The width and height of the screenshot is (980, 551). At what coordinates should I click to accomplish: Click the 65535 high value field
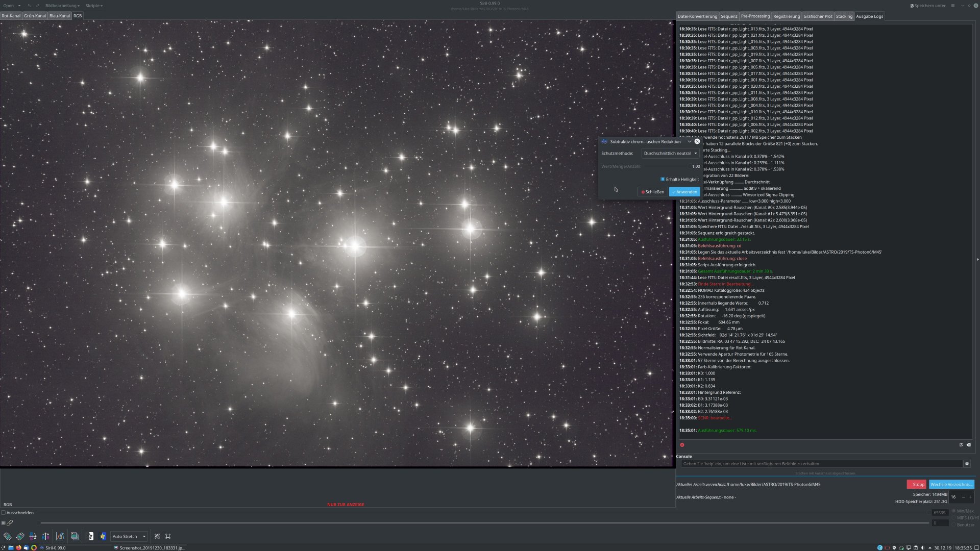click(x=940, y=513)
